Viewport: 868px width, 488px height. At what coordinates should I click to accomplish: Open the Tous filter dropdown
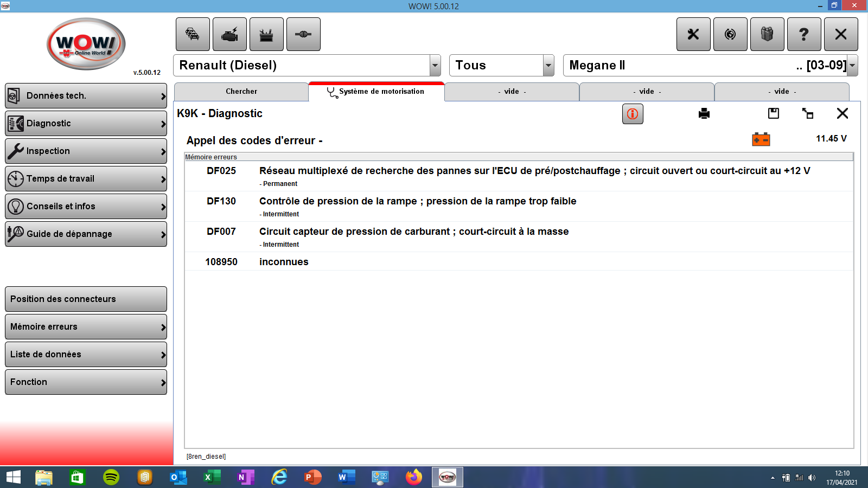548,66
